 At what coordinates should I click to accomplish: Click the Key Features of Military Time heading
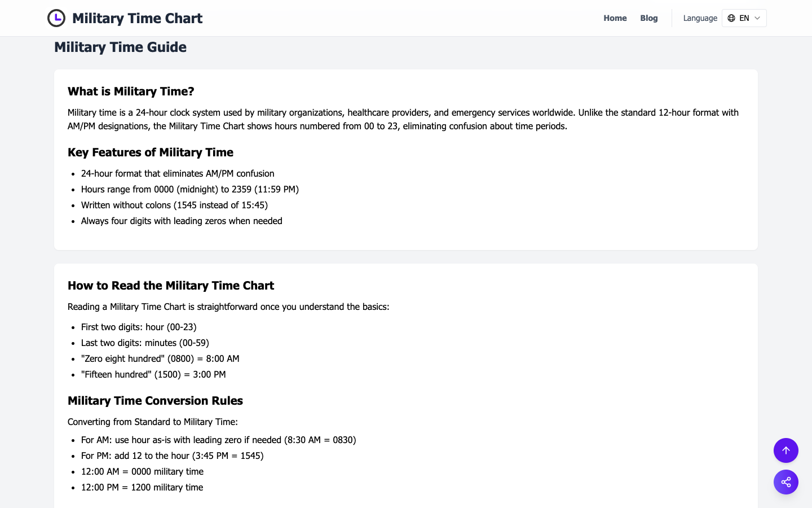pyautogui.click(x=151, y=152)
